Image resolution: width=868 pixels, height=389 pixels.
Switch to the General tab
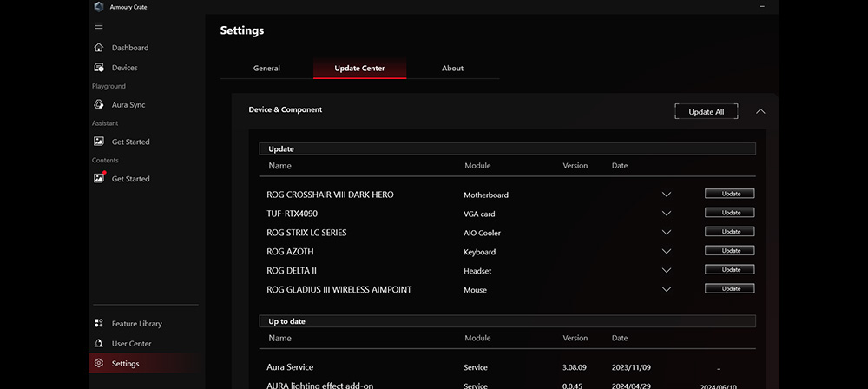point(266,68)
